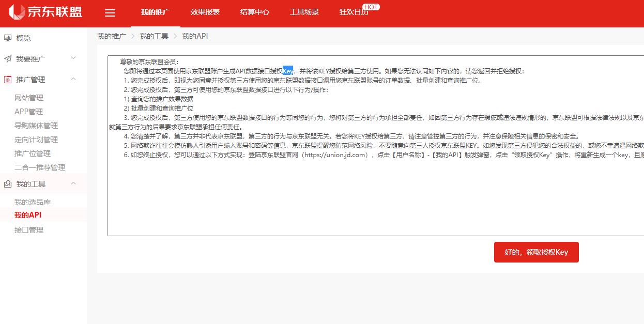Click the HOT badge on 狂欢日历
The image size is (644, 324).
[x=371, y=7]
